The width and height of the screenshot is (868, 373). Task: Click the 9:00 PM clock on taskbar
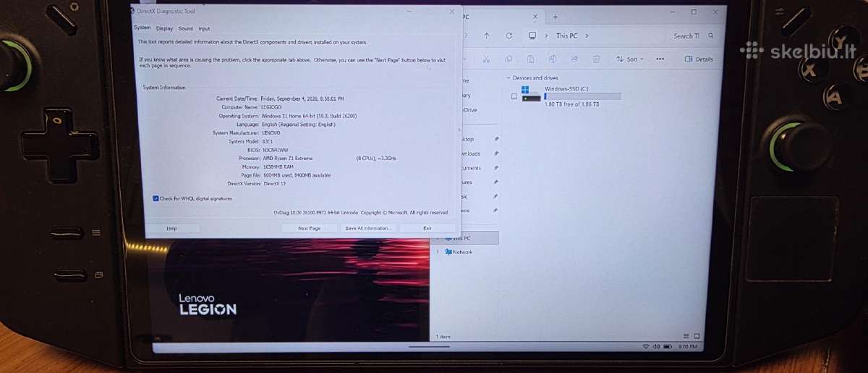coord(686,347)
